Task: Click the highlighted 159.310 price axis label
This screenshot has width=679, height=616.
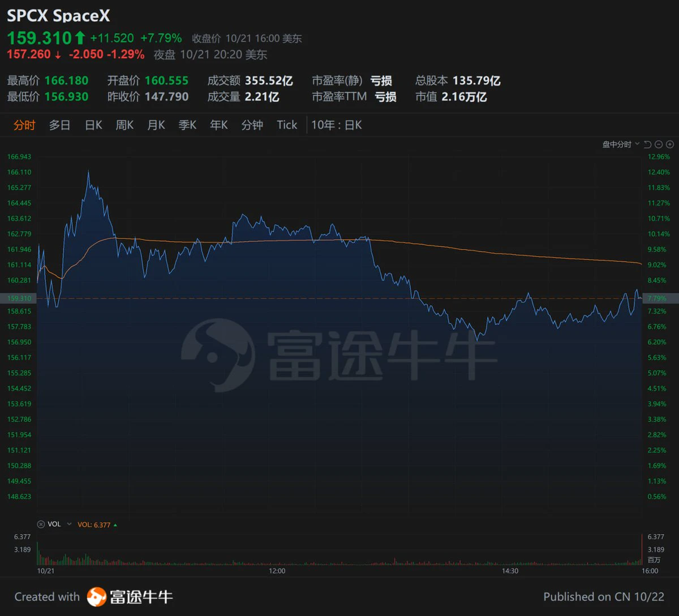Action: point(20,298)
